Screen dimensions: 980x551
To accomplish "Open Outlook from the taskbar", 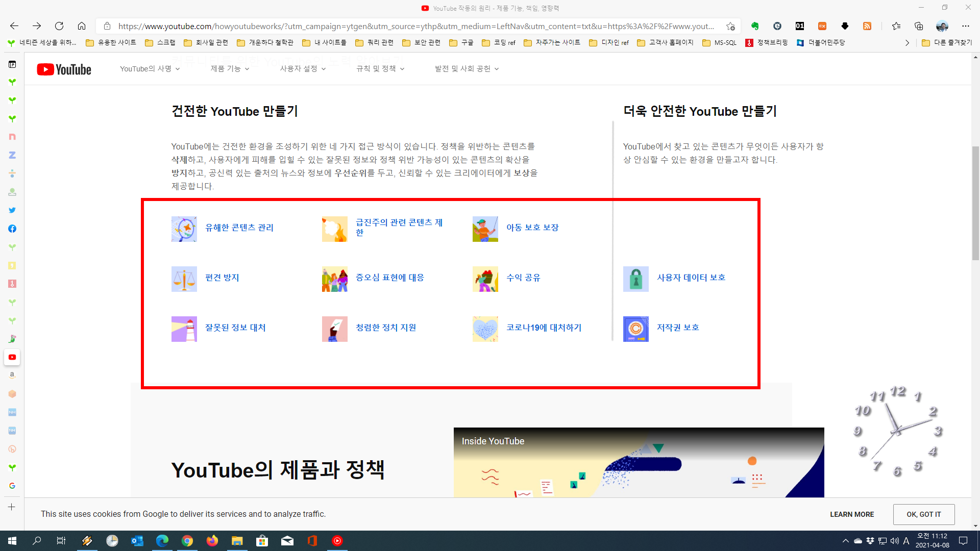I will [137, 541].
